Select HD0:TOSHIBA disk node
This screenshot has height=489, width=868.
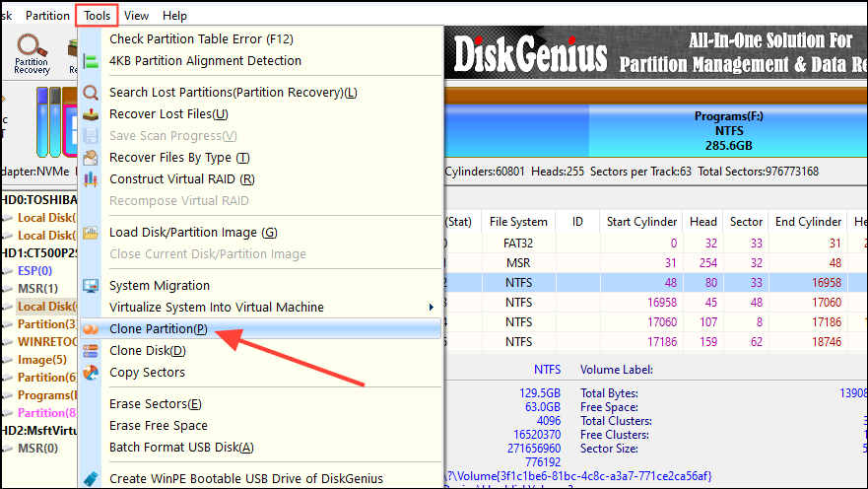pos(38,200)
